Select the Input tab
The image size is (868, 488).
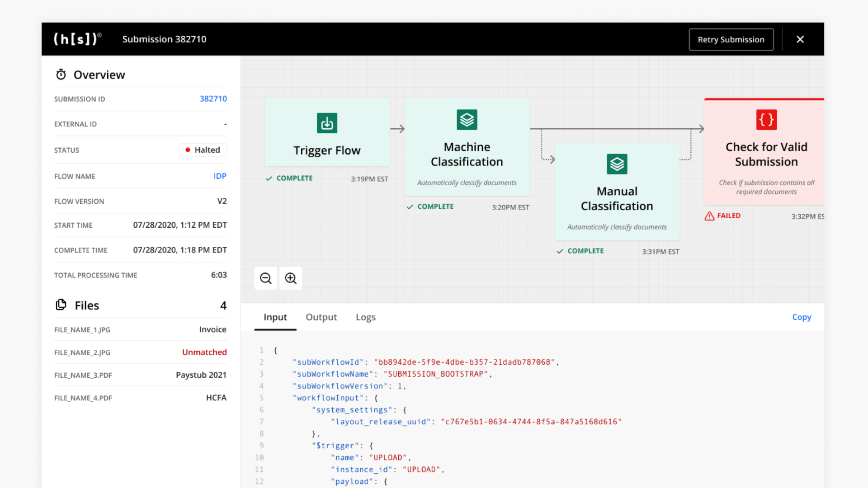(275, 317)
